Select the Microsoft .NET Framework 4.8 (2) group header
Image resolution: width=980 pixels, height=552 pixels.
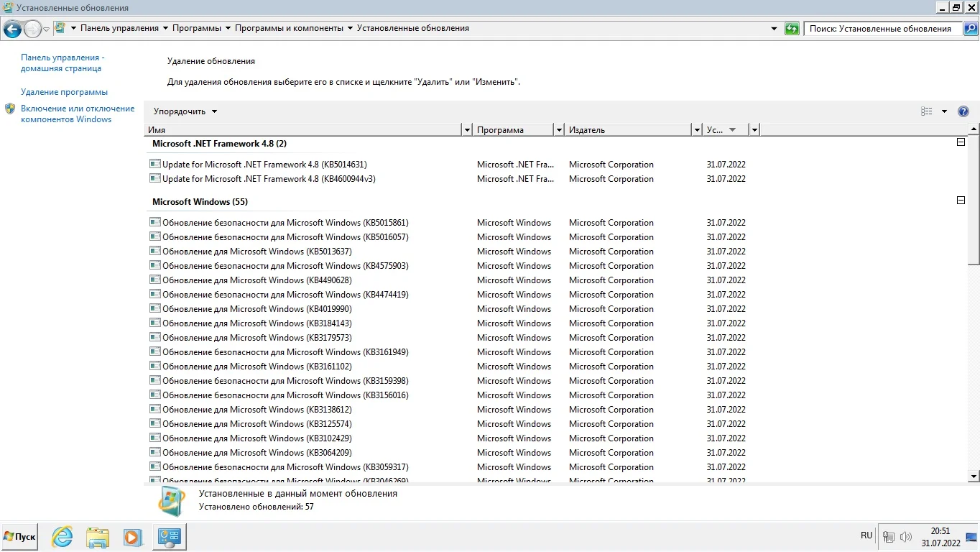(x=219, y=144)
